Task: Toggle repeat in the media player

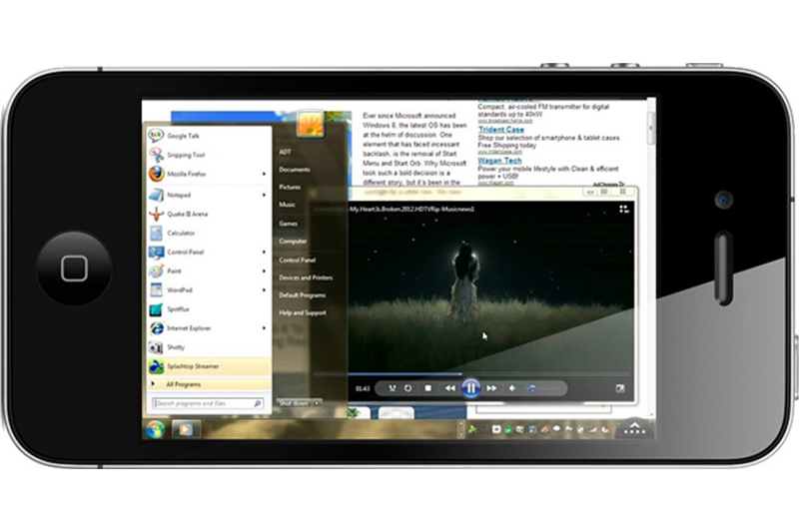Action: [x=408, y=387]
